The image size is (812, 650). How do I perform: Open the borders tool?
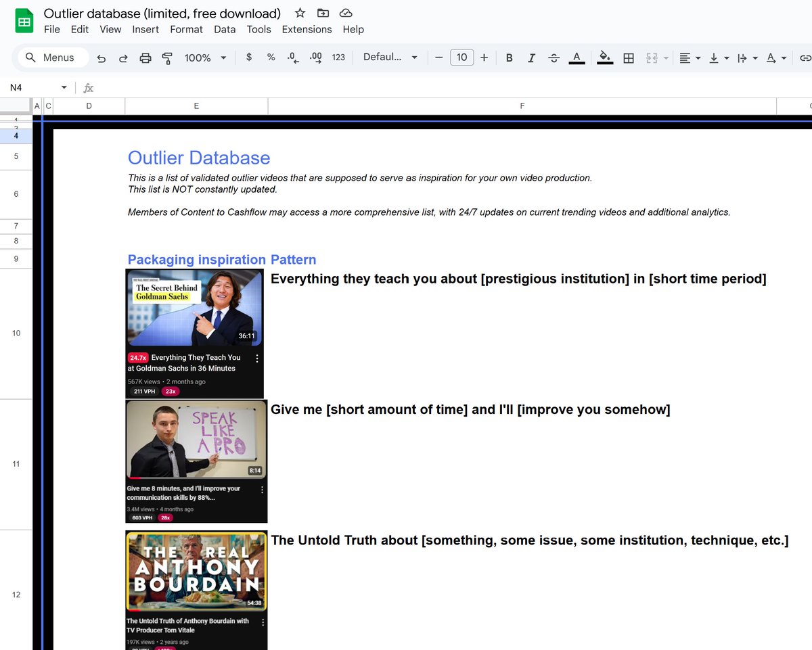point(629,58)
